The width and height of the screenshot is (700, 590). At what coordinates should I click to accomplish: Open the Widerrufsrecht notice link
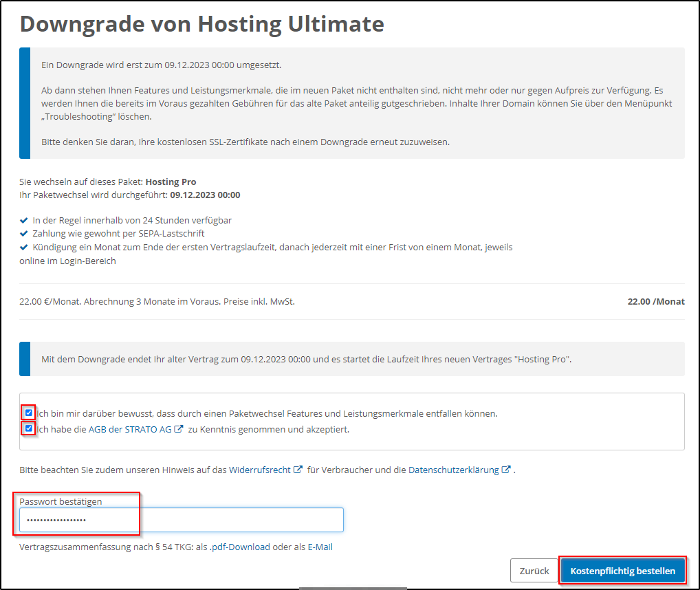[x=259, y=470]
